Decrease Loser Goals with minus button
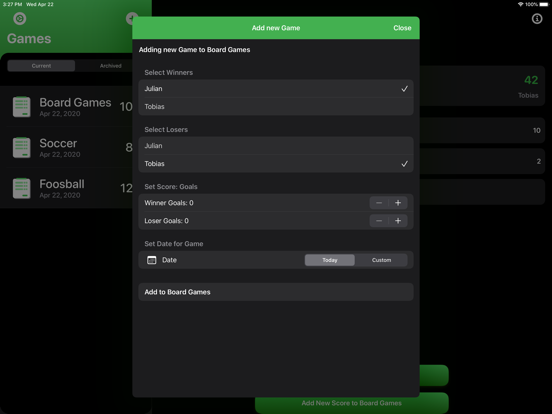Viewport: 552px width, 414px height. coord(379,221)
